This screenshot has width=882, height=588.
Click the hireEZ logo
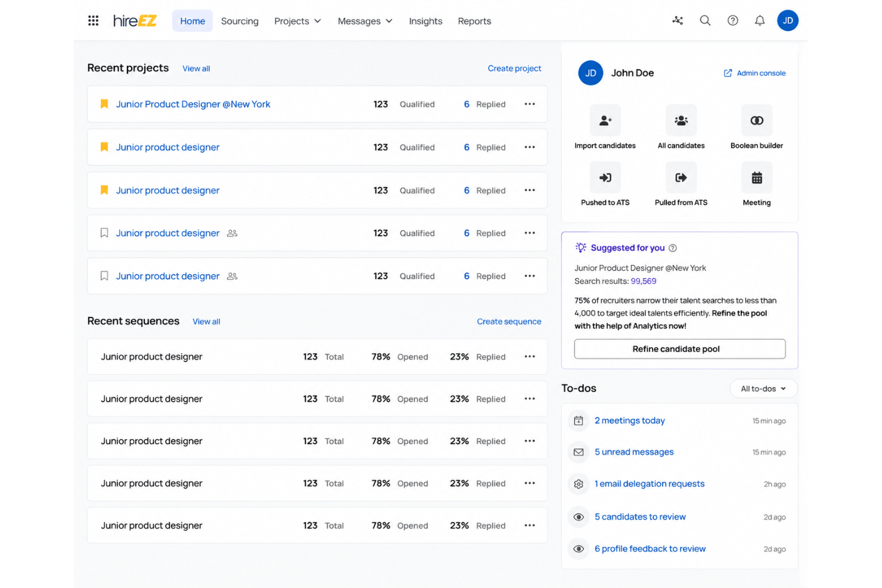click(135, 21)
